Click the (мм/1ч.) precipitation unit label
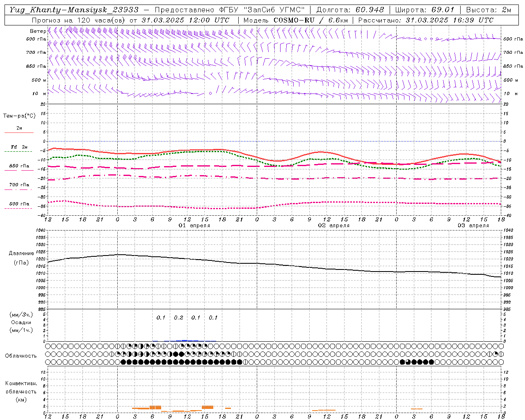 pos(21,330)
